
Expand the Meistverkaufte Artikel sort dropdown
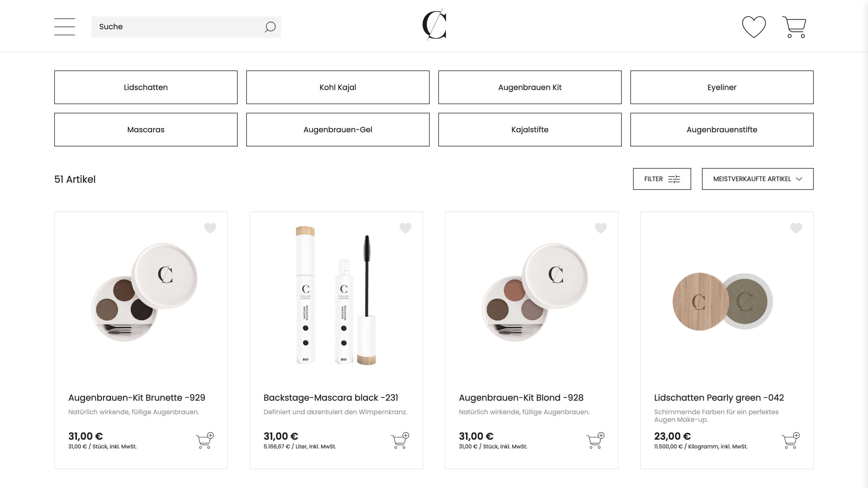(x=758, y=179)
